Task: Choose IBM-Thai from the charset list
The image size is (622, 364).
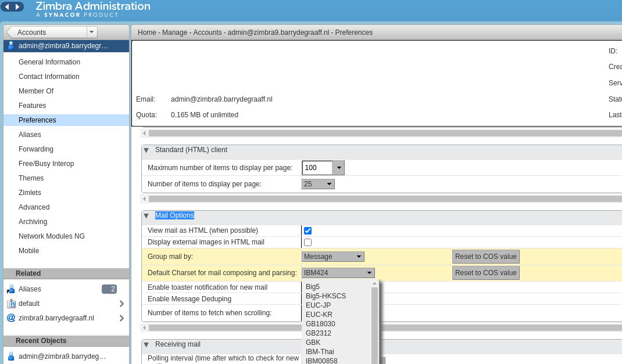Action: 320,352
